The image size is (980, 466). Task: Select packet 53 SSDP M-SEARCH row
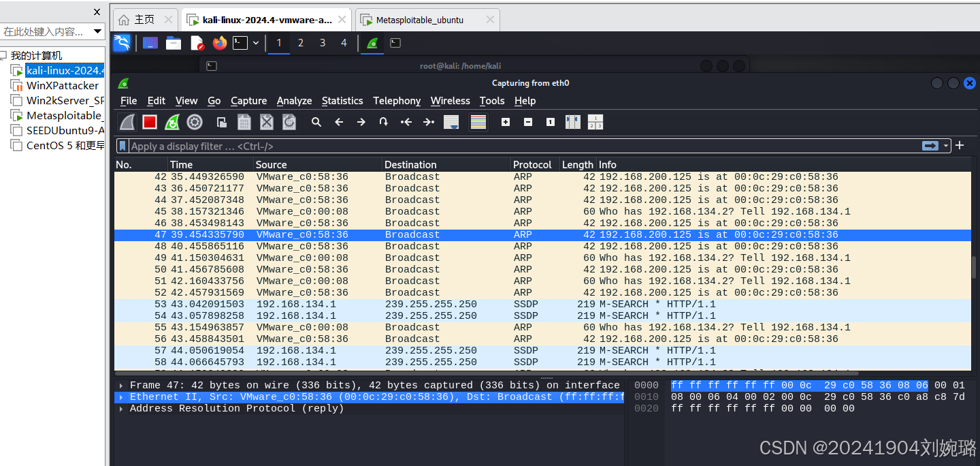point(542,305)
